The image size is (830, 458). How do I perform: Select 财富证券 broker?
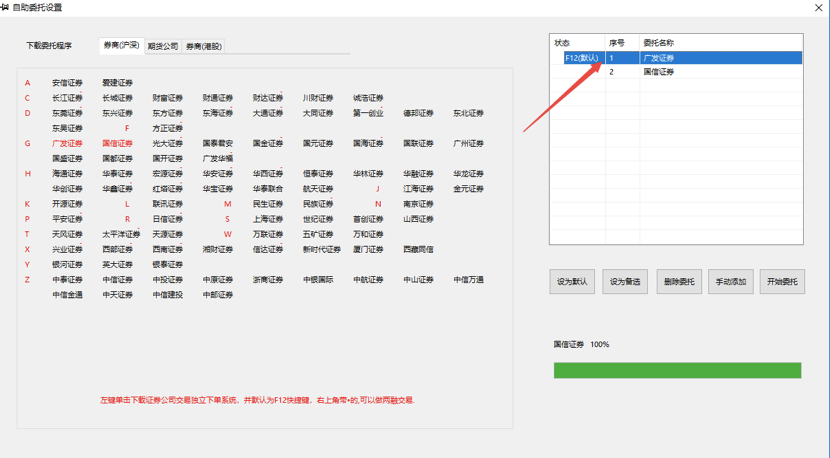tap(167, 98)
